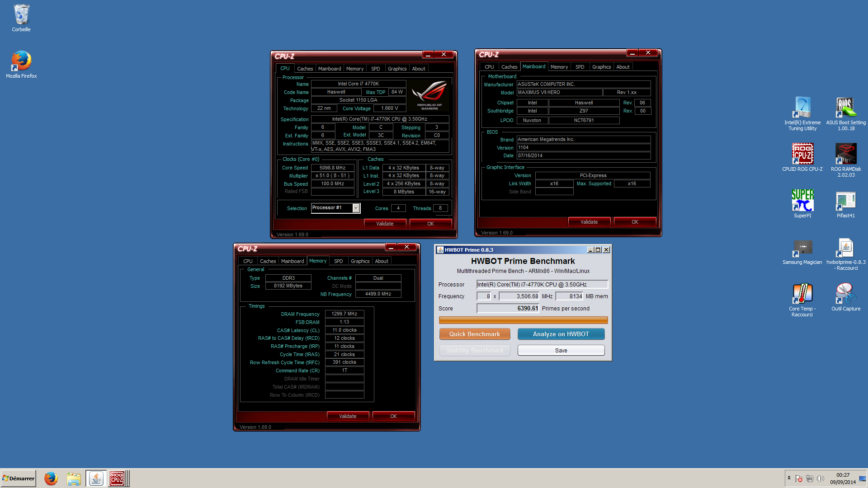The width and height of the screenshot is (868, 488).
Task: Open SPD tab in Memory CPU-Z window
Action: coord(339,261)
